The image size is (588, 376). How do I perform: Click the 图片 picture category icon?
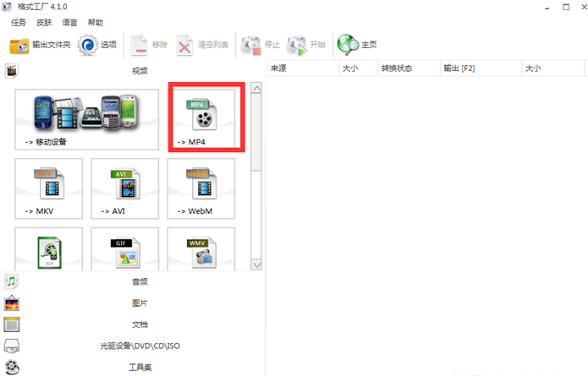(x=12, y=302)
